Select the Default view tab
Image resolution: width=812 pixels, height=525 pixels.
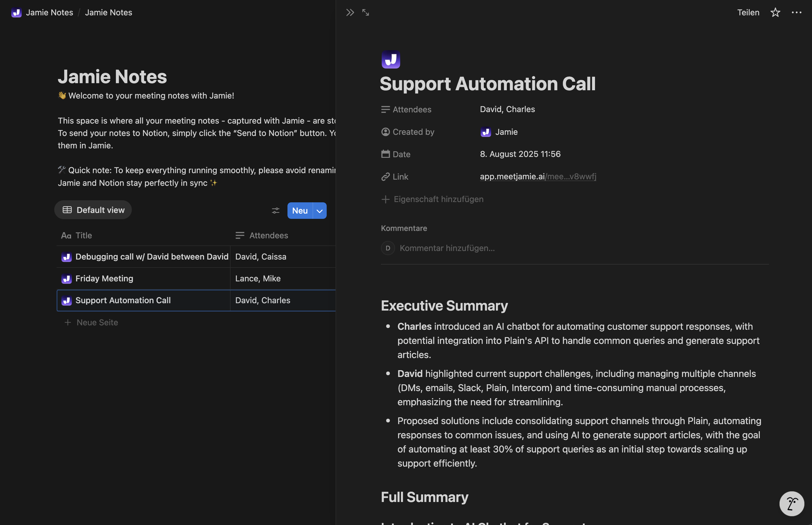(x=93, y=210)
